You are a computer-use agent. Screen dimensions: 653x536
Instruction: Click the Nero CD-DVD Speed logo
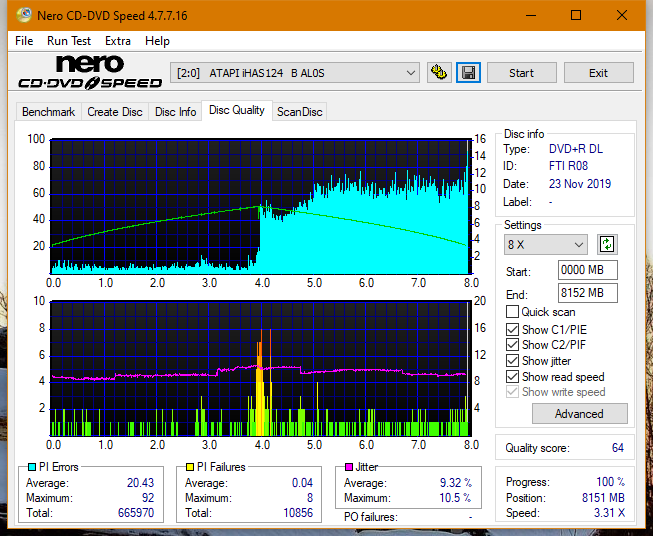pyautogui.click(x=90, y=72)
